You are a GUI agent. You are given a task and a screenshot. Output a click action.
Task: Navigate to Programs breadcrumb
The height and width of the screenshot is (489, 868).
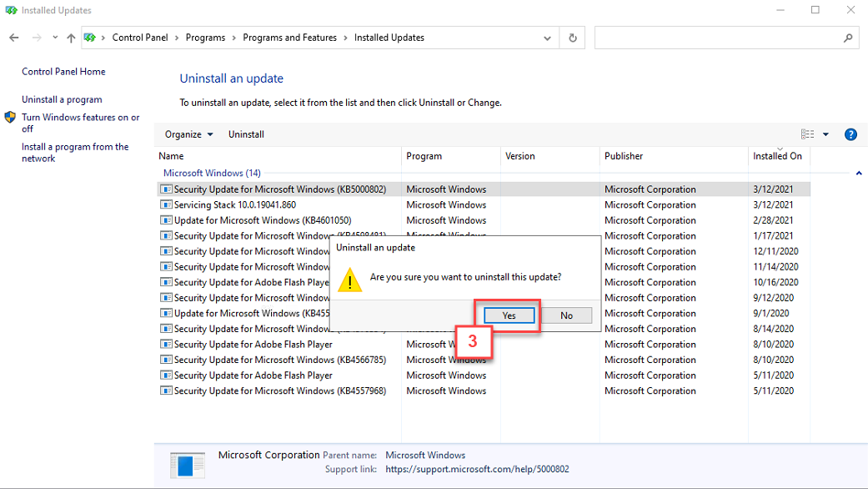pyautogui.click(x=205, y=38)
